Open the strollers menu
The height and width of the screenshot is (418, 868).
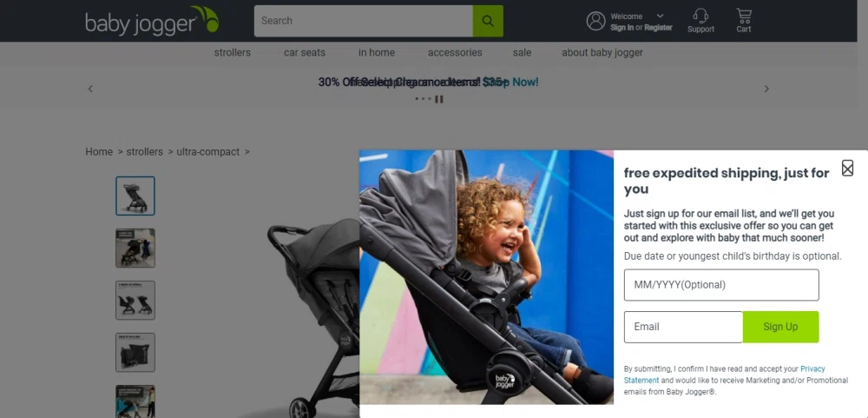233,53
